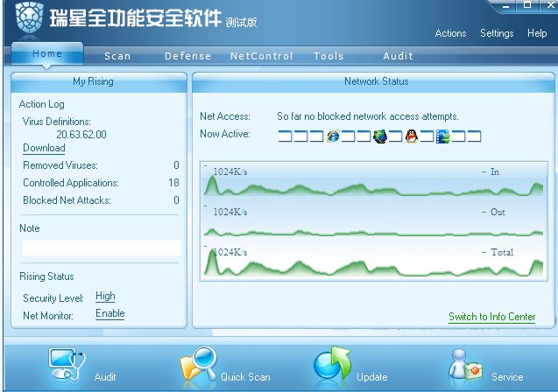Switch to the Scan tab
The image size is (558, 392).
click(x=117, y=56)
